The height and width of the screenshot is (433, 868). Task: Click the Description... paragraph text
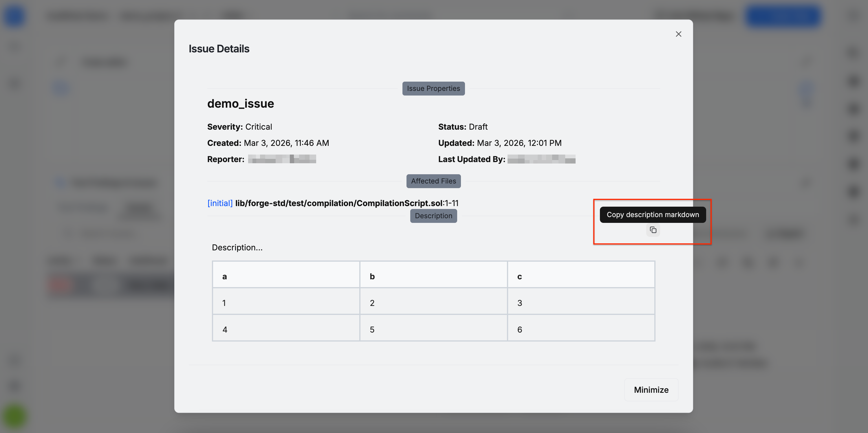click(x=237, y=248)
